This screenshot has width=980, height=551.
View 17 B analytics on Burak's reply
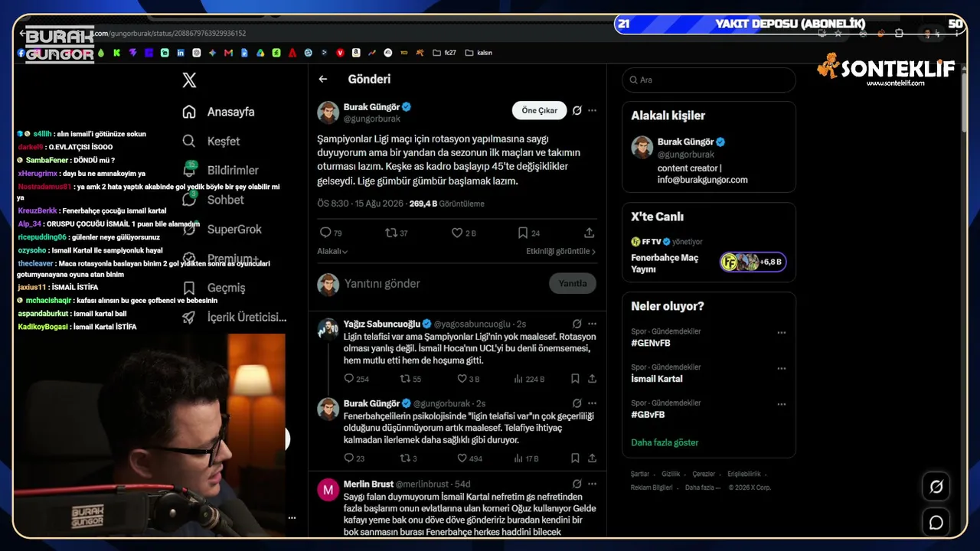point(526,458)
